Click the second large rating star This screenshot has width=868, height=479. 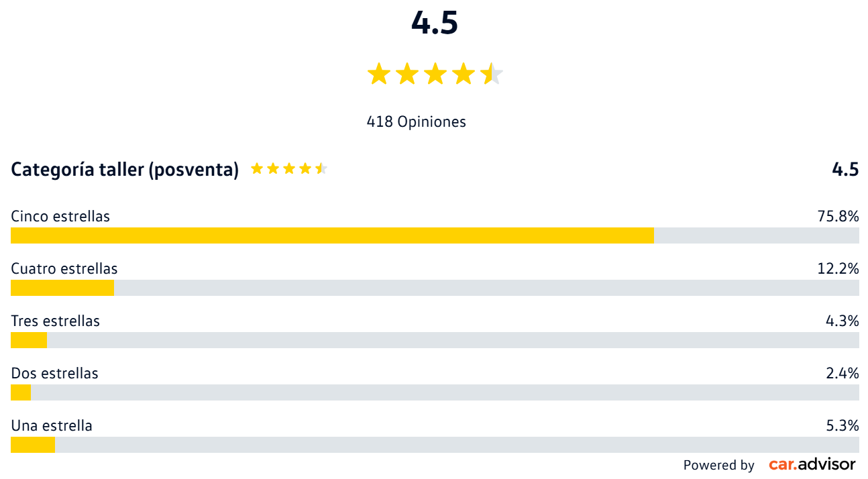click(x=407, y=74)
